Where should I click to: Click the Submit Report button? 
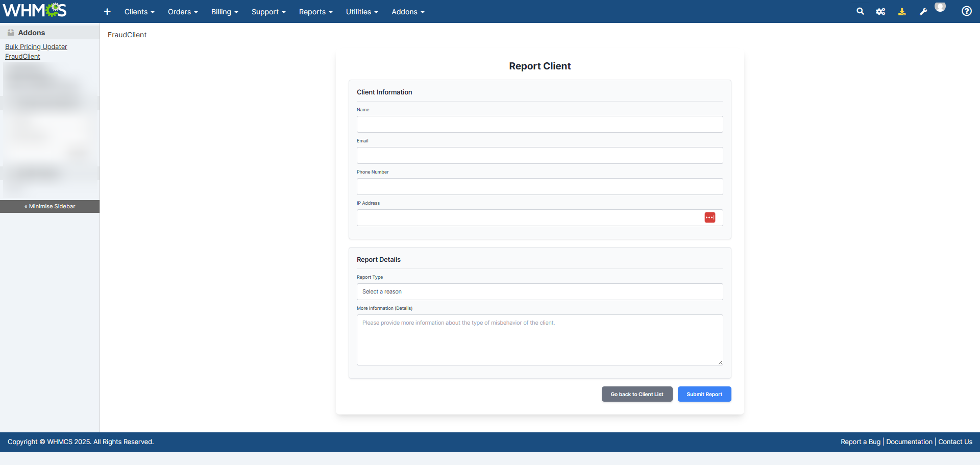click(x=704, y=394)
